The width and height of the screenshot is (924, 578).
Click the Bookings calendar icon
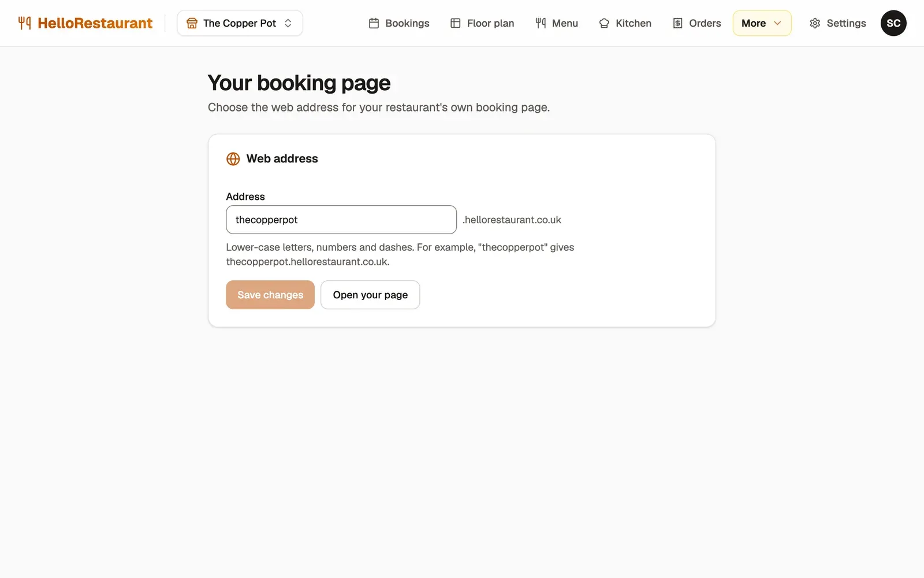point(374,23)
